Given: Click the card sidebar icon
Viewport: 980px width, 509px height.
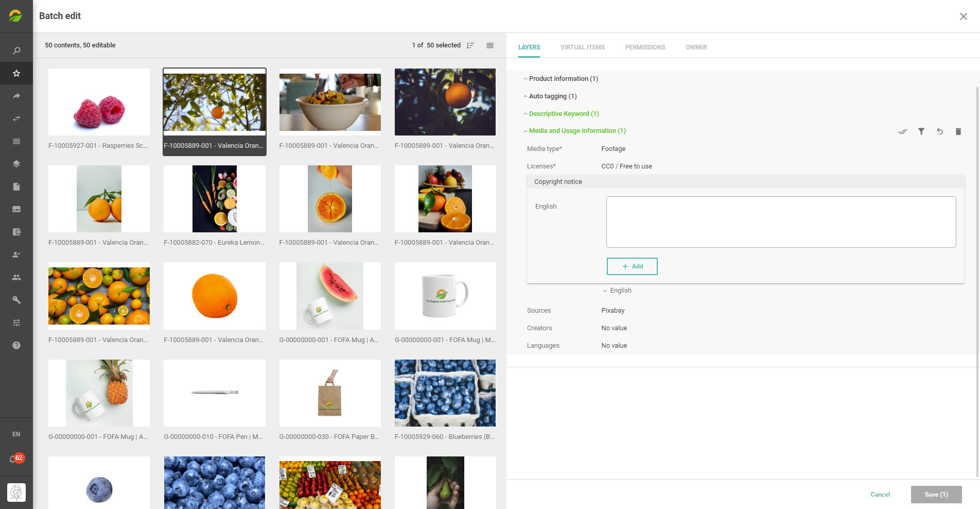Looking at the screenshot, I should coord(16,209).
